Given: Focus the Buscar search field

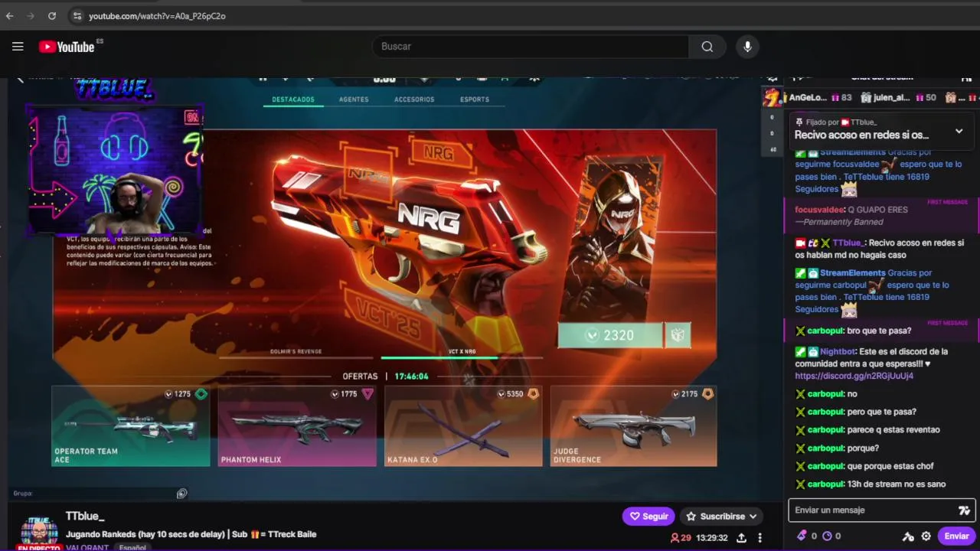Looking at the screenshot, I should (530, 47).
